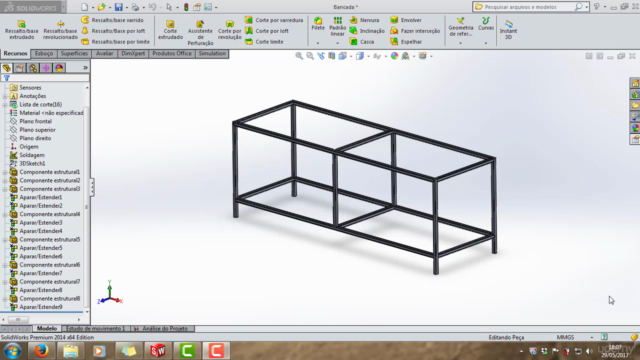Click Windows Start button
The height and width of the screenshot is (360, 640).
pos(12,351)
